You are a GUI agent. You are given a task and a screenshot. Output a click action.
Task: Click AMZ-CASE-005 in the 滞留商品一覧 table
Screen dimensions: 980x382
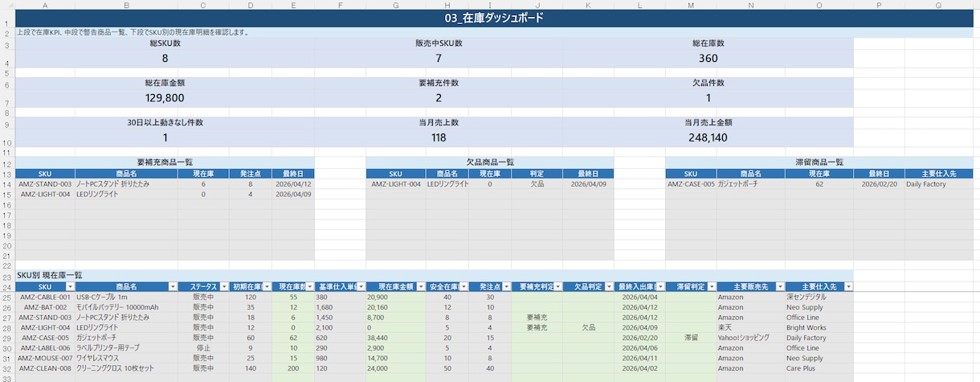pyautogui.click(x=690, y=184)
